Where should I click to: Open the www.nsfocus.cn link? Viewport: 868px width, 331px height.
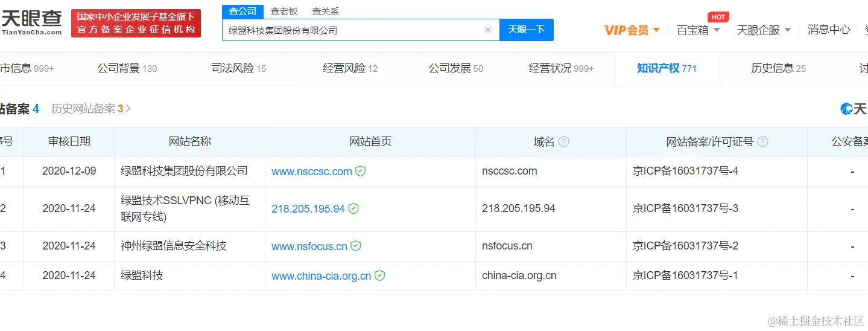click(309, 246)
